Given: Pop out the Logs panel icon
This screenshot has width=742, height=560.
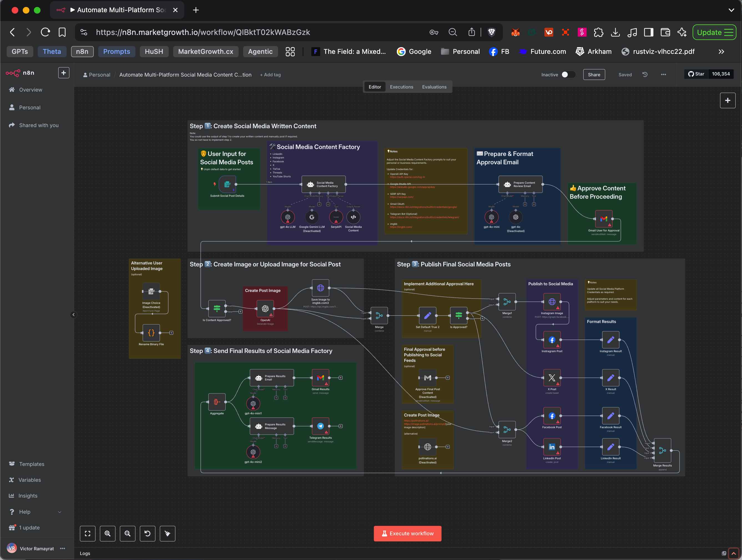Looking at the screenshot, I should pyautogui.click(x=724, y=553).
